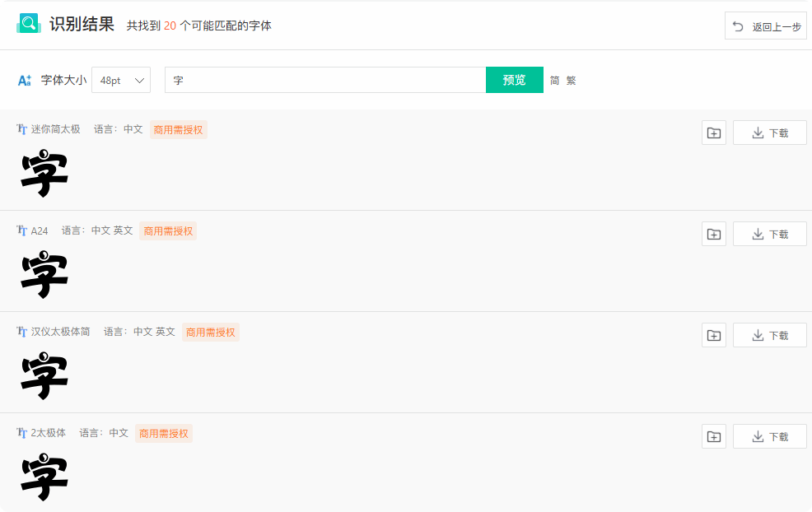
Task: Click the green magnifier logo beside 识别结果
Action: coord(29,23)
